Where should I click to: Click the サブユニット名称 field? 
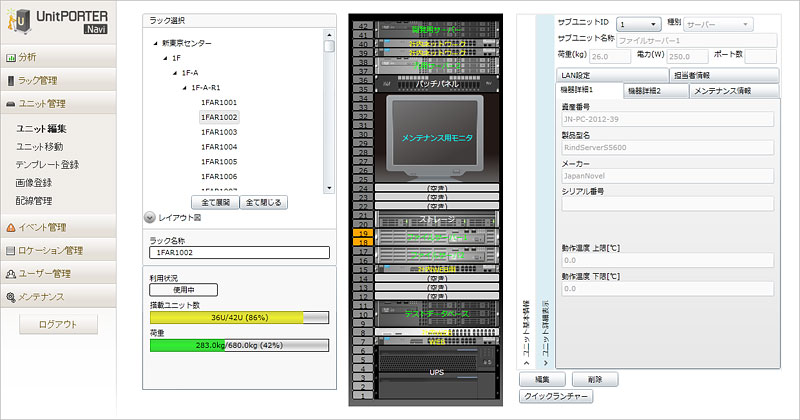pos(696,40)
